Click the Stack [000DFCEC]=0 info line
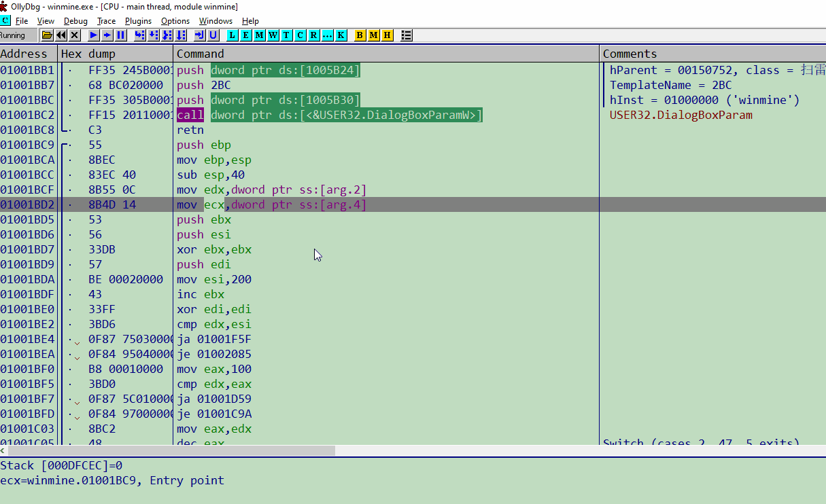Viewport: 826px width, 504px height. tap(61, 465)
